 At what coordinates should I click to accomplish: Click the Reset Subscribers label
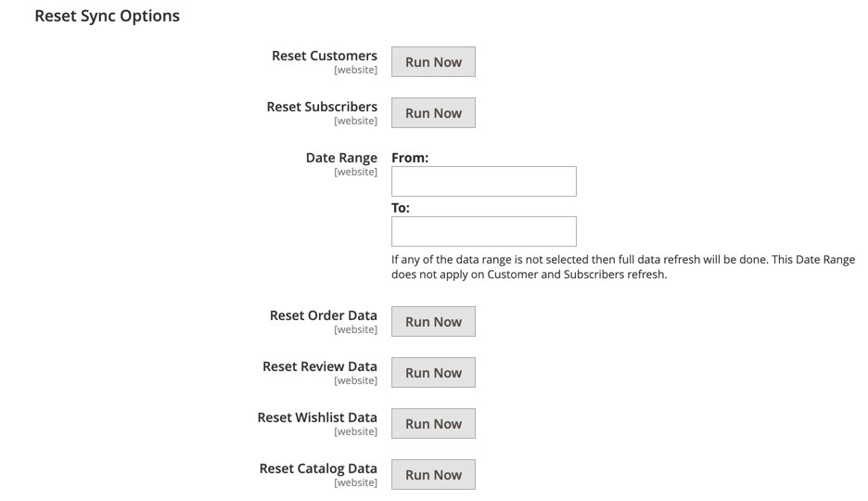(x=322, y=107)
